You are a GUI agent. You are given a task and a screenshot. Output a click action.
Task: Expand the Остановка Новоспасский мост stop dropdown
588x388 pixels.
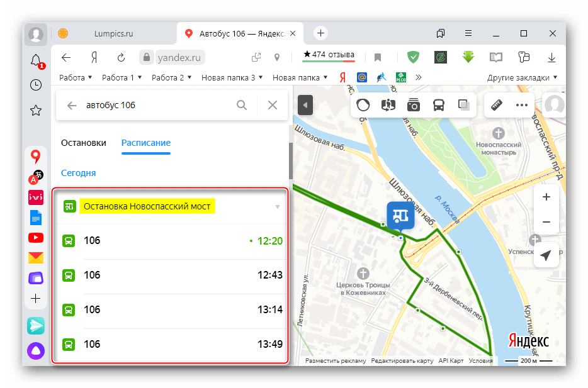[277, 207]
